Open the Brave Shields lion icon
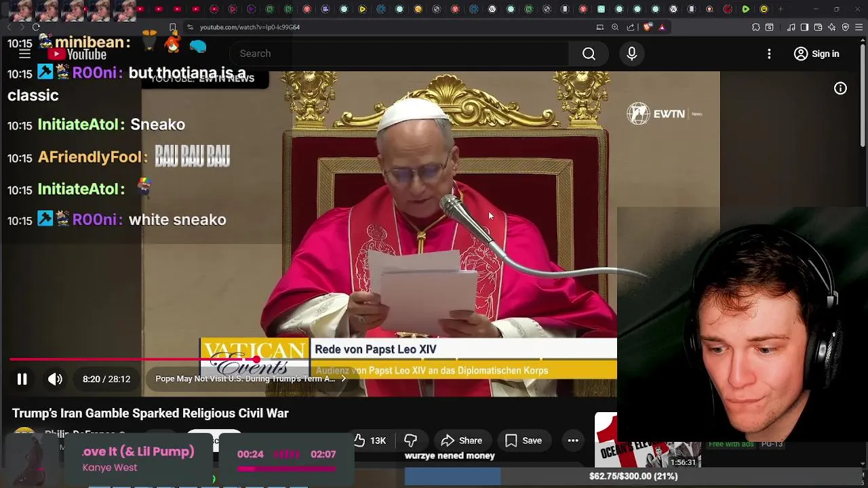This screenshot has width=868, height=488. [647, 27]
